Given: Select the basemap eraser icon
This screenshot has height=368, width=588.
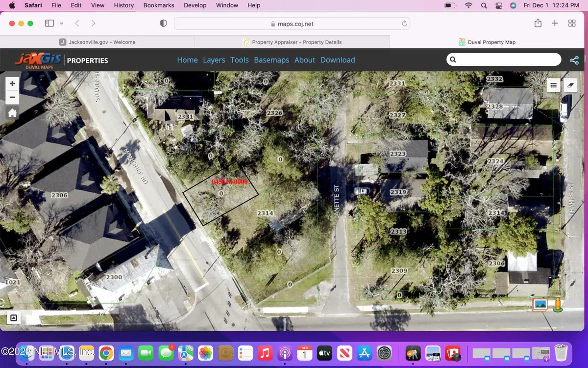Looking at the screenshot, I should pos(570,84).
